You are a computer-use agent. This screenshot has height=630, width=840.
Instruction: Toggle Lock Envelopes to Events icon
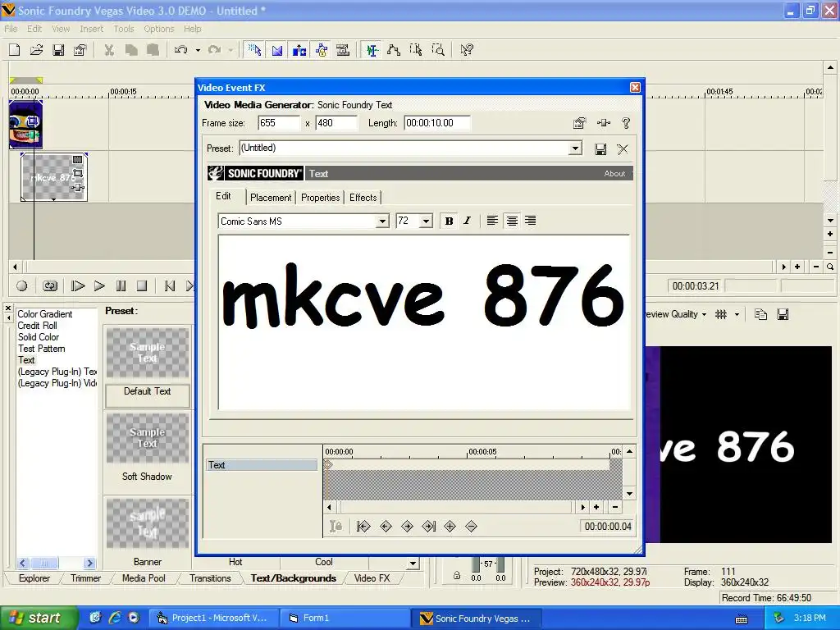click(x=321, y=50)
